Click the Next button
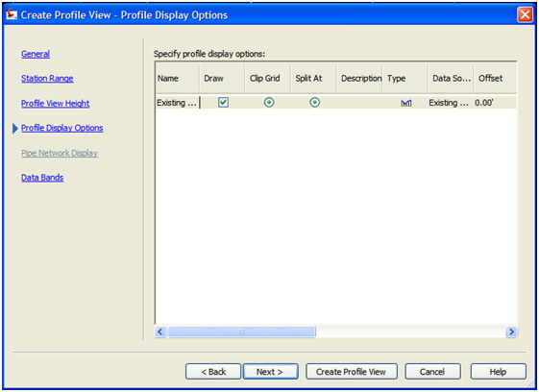Viewport: 539px width, 392px height. coord(271,372)
